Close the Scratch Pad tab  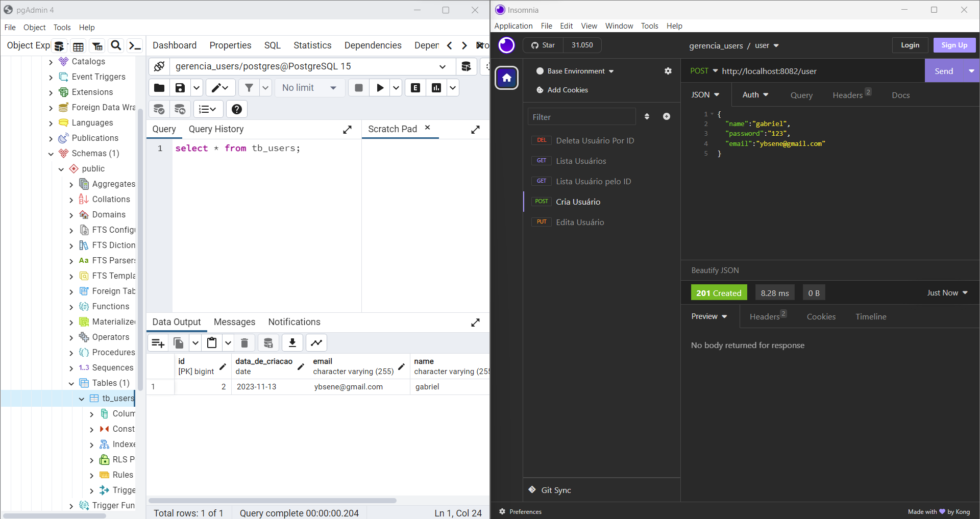tap(428, 128)
